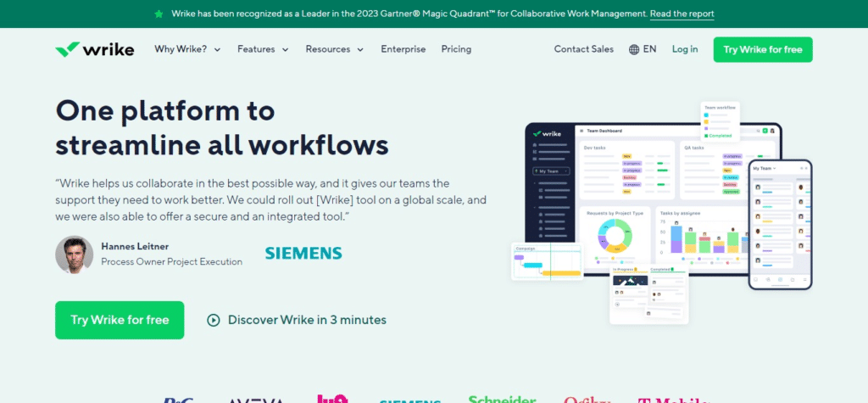The width and height of the screenshot is (868, 403).
Task: Click hero Try Wrike for free button
Action: point(120,320)
